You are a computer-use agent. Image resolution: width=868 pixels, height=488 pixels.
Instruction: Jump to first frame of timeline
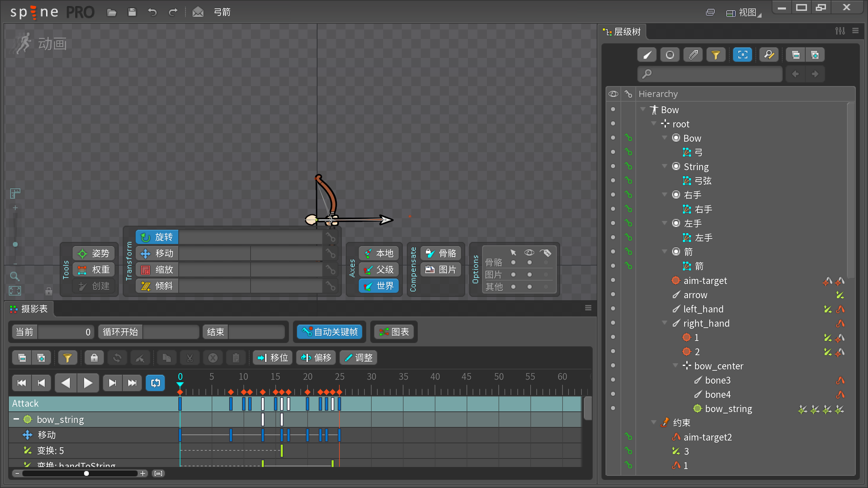(x=22, y=383)
